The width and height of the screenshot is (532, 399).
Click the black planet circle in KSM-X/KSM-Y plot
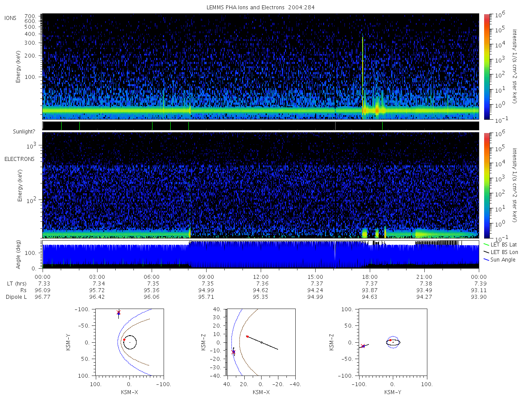click(130, 342)
